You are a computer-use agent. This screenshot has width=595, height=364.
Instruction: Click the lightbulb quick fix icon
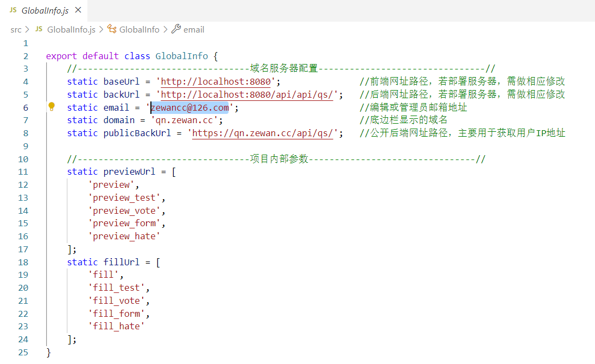pos(51,107)
